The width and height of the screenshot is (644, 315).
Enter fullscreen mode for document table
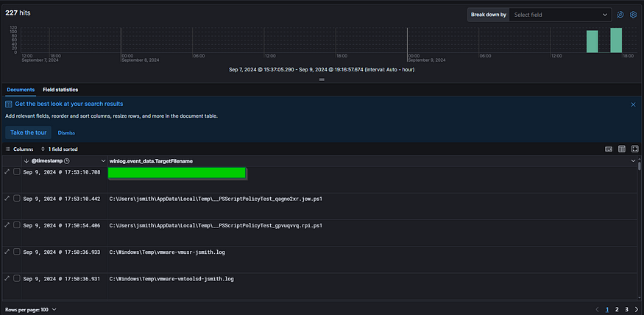pyautogui.click(x=634, y=149)
